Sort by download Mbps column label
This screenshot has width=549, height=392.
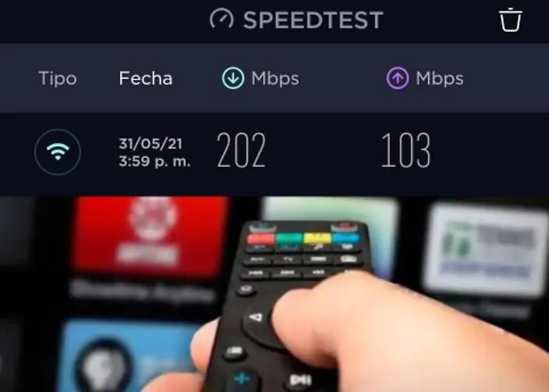point(274,78)
